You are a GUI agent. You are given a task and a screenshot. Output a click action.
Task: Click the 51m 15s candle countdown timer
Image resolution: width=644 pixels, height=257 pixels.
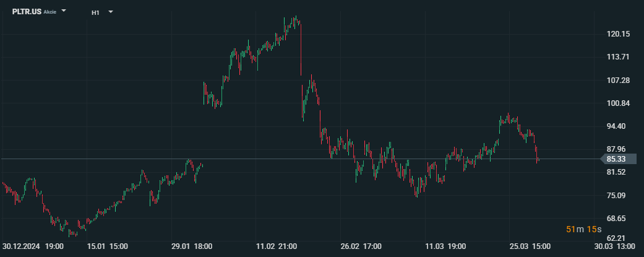point(583,229)
